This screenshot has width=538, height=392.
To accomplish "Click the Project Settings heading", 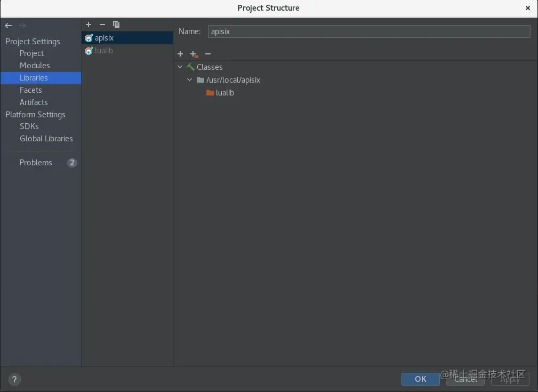I will (33, 42).
